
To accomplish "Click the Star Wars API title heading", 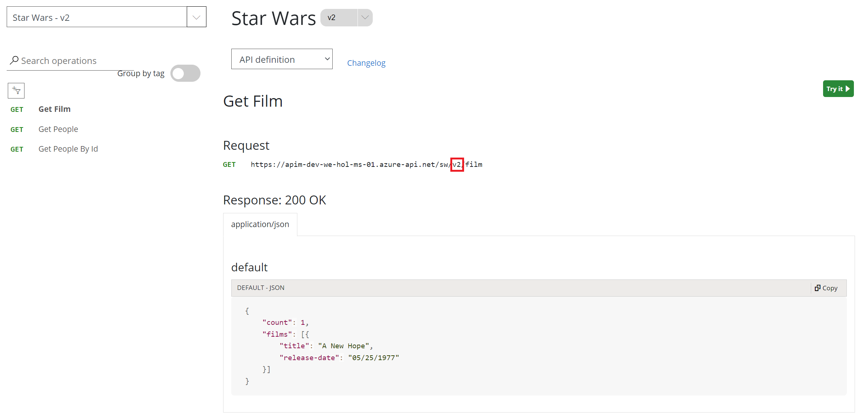I will tap(274, 18).
